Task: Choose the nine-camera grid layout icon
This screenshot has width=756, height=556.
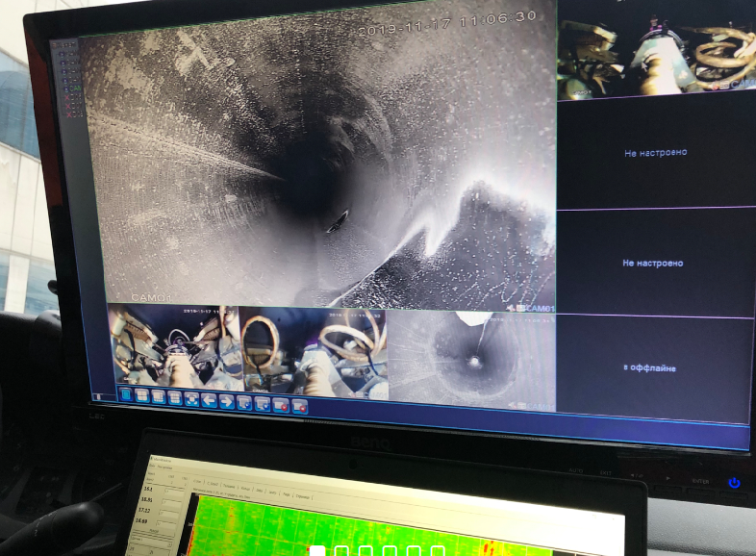Action: 158,396
